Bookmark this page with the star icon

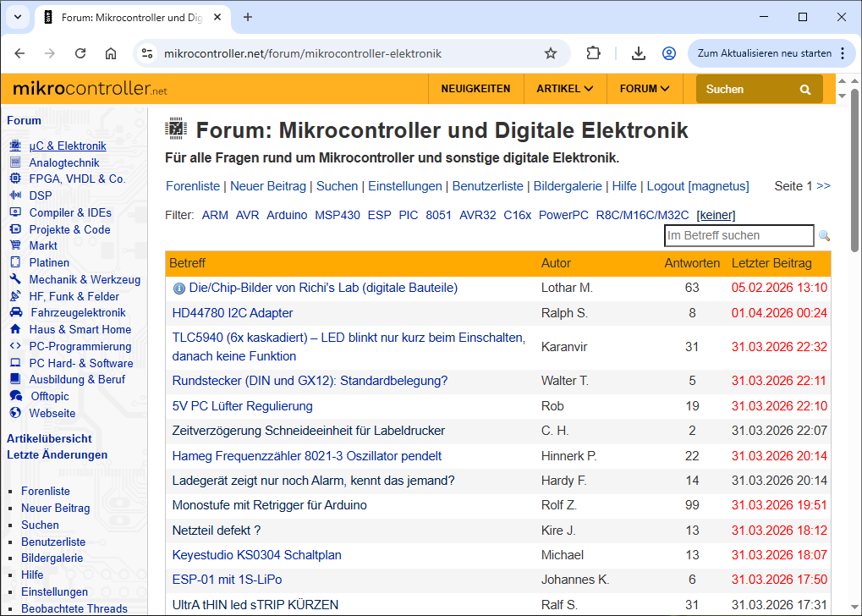point(551,53)
